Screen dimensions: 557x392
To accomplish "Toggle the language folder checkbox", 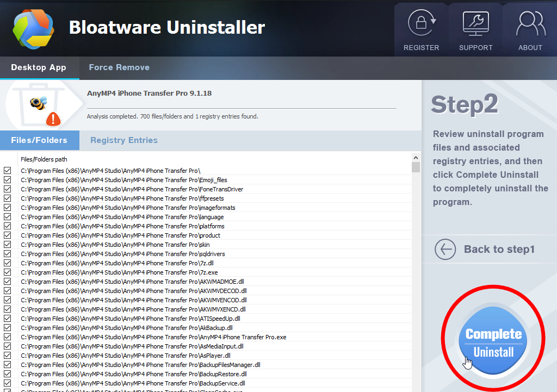I will (7, 217).
